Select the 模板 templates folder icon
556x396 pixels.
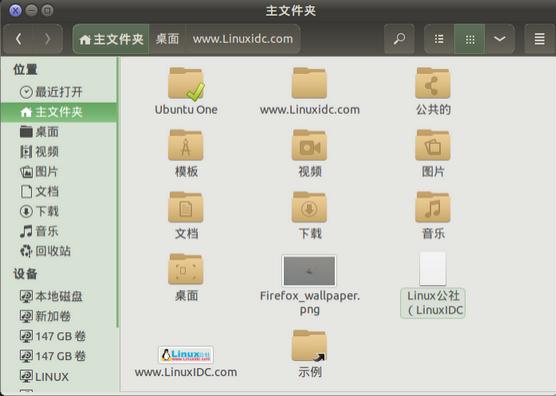click(x=186, y=145)
